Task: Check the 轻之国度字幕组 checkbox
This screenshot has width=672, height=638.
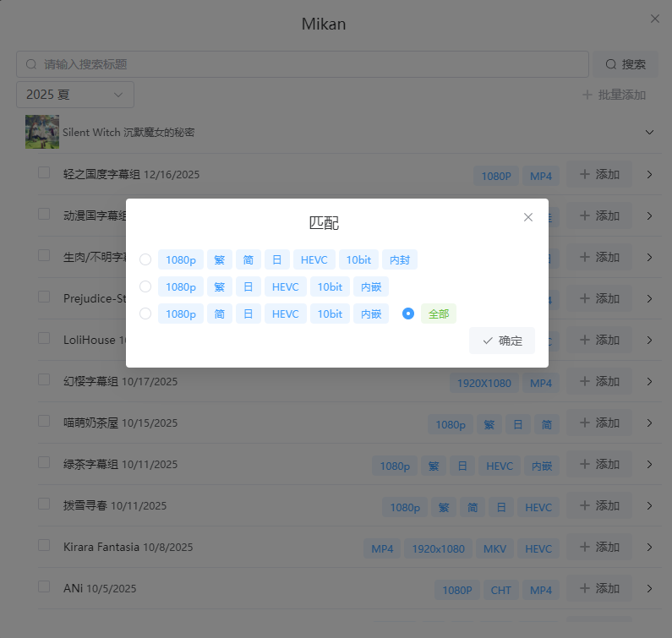Action: tap(44, 172)
